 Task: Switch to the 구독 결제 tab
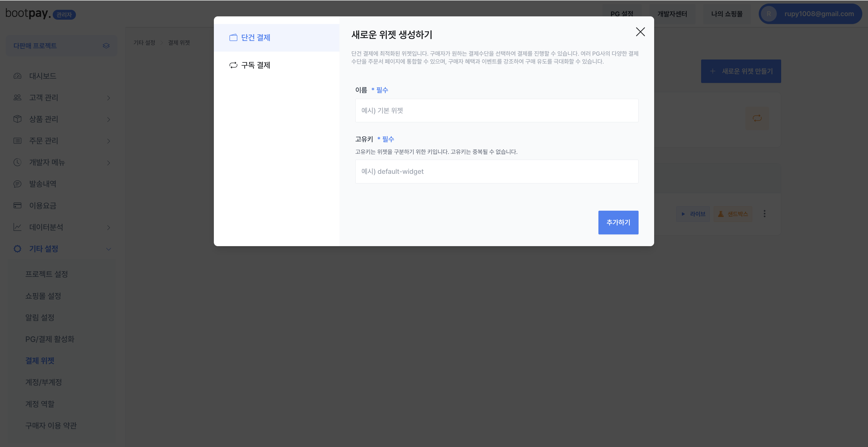coord(255,65)
